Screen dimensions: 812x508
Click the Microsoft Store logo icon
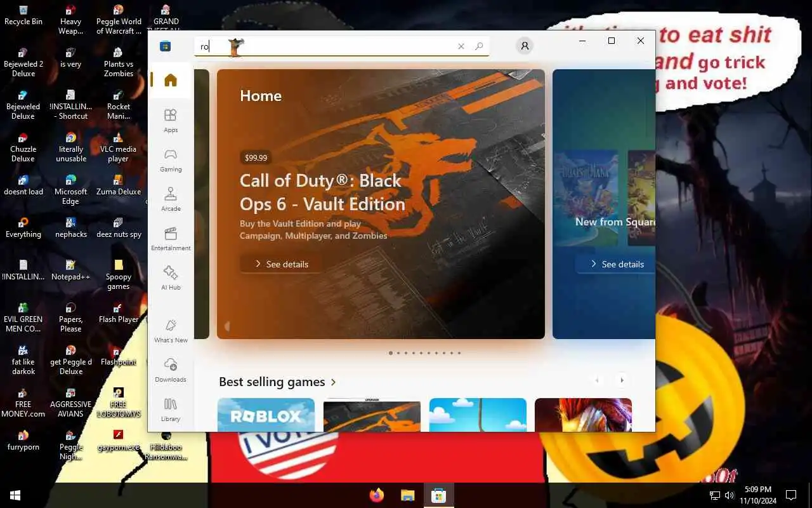(x=165, y=46)
